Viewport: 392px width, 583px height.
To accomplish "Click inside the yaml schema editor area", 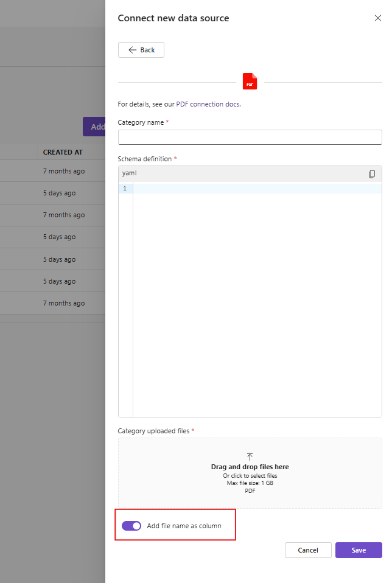I will [x=256, y=298].
